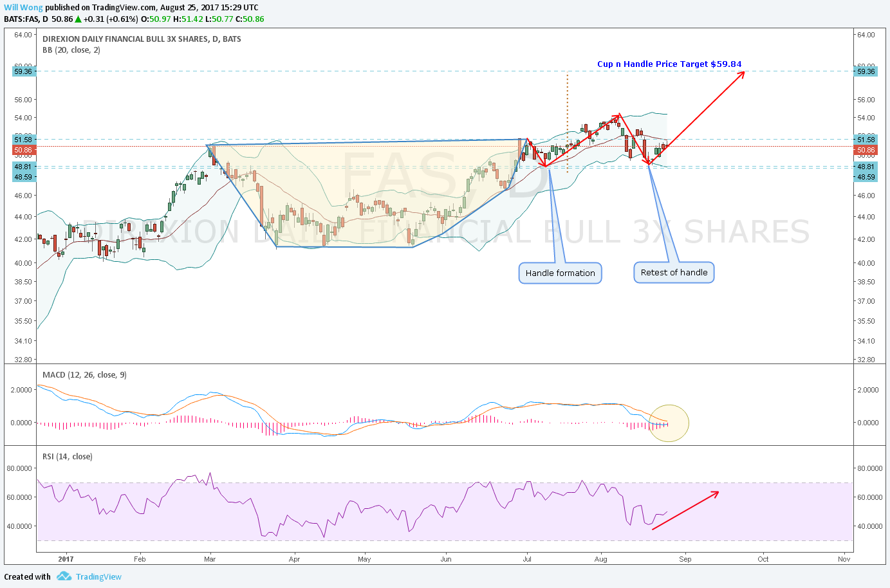Click the TradingView cloud logo icon
Viewport: 890px width, 588px height.
tap(64, 576)
